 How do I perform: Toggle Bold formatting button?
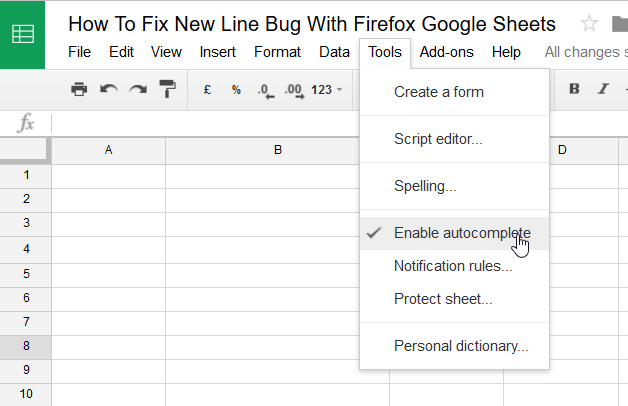click(x=574, y=88)
